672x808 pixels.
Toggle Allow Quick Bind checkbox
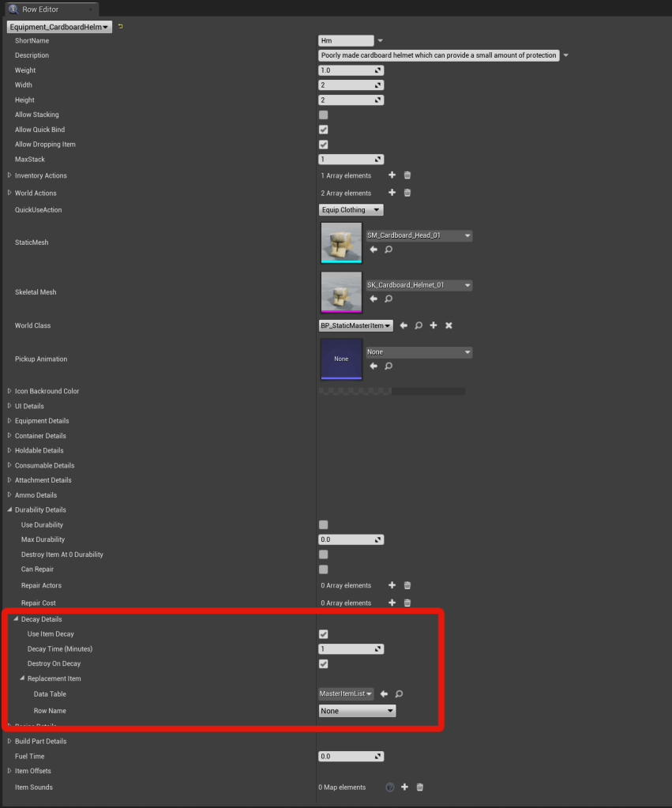tap(324, 130)
